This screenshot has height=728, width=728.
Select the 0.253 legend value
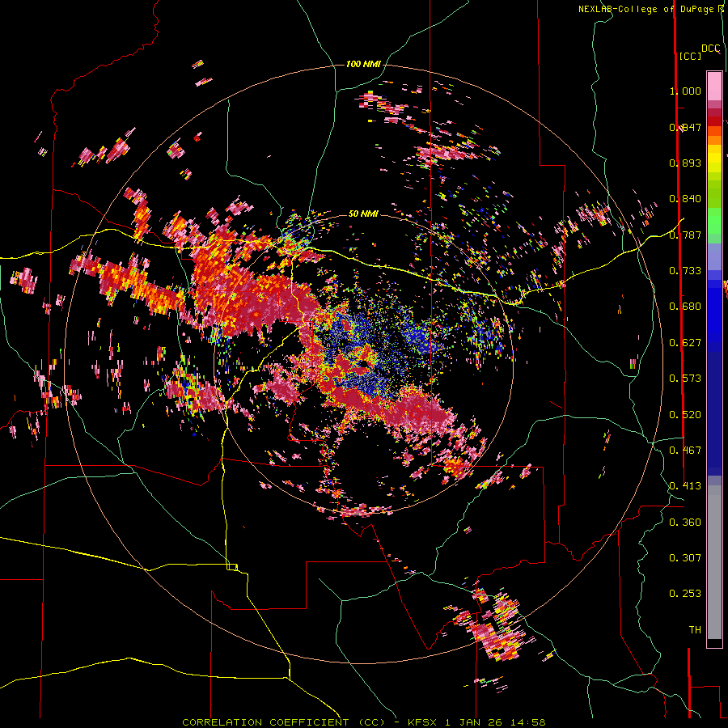coord(685,594)
